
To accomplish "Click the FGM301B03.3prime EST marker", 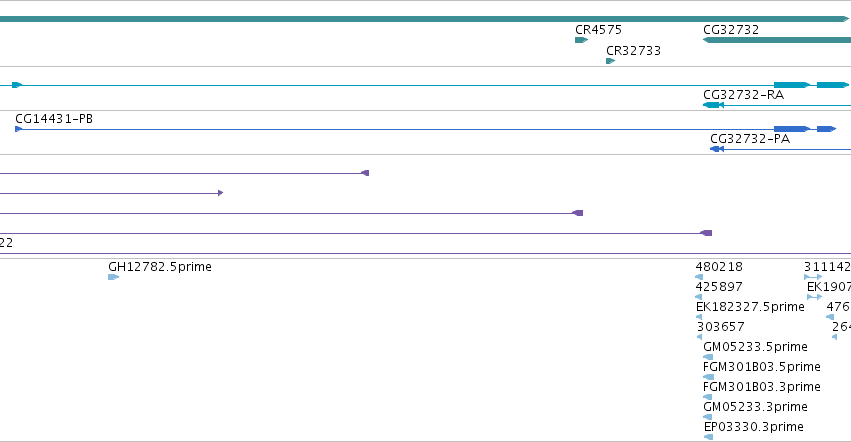I will (707, 397).
